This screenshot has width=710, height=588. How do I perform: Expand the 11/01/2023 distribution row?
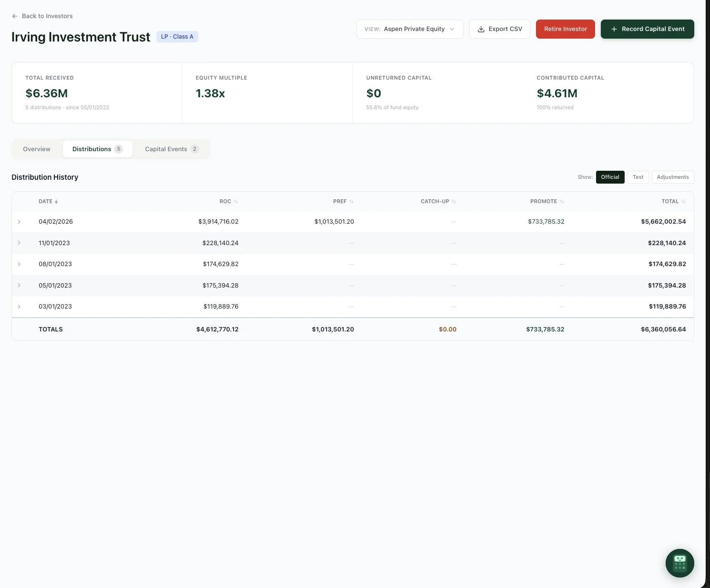19,243
